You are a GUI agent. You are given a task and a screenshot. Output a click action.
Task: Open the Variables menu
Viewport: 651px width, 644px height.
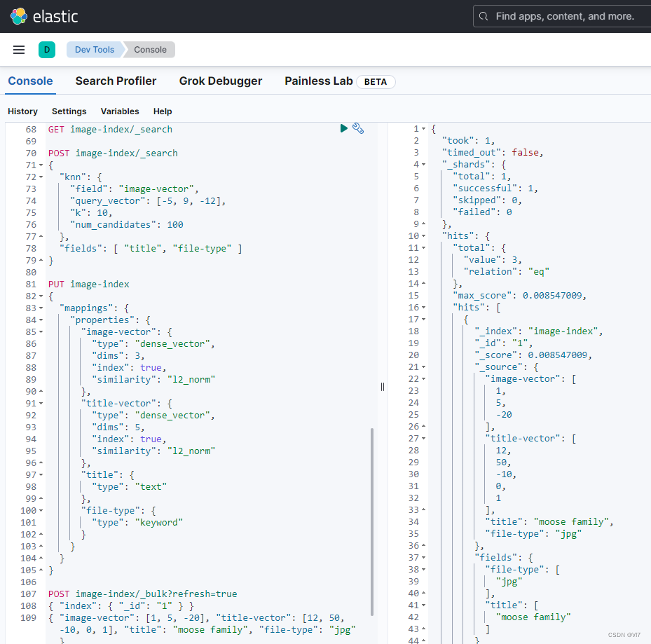click(x=119, y=111)
